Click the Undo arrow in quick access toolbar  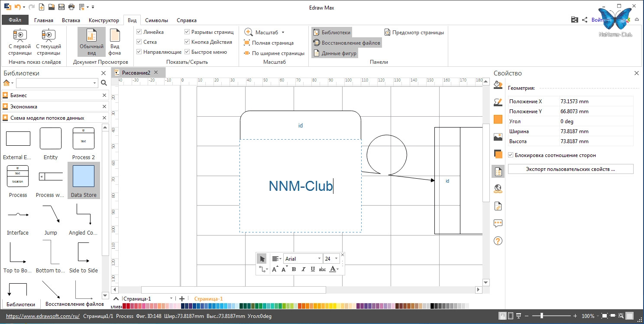pyautogui.click(x=17, y=7)
